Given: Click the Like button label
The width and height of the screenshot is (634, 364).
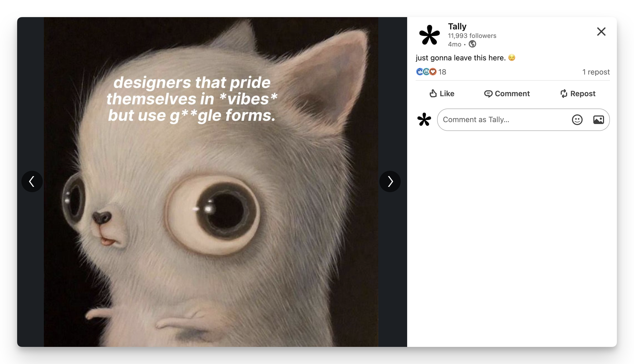Looking at the screenshot, I should click(x=447, y=94).
